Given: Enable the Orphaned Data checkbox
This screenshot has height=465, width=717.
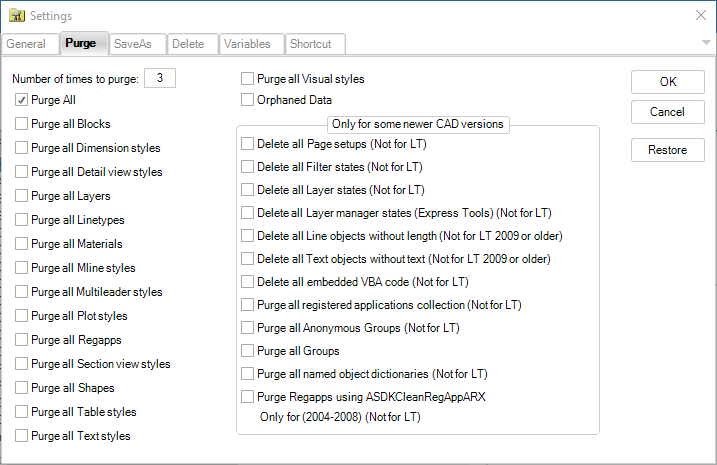Looking at the screenshot, I should pyautogui.click(x=248, y=100).
